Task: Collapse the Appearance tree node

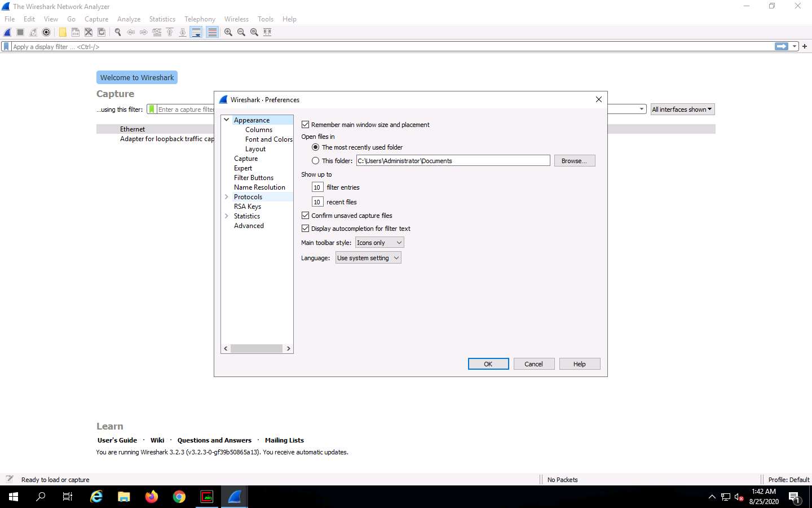Action: (227, 120)
